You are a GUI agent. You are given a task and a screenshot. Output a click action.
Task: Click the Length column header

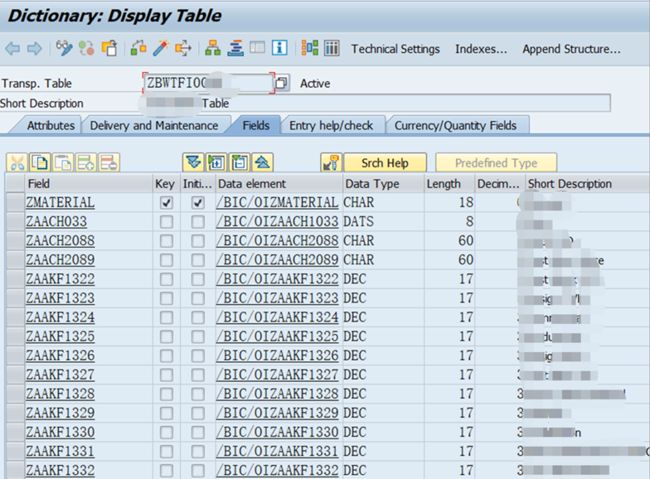click(449, 184)
